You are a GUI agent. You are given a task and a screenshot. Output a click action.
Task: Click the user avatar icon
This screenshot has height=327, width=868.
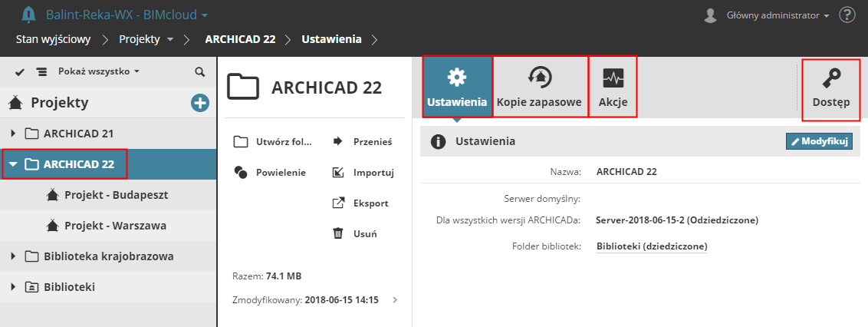click(x=710, y=15)
